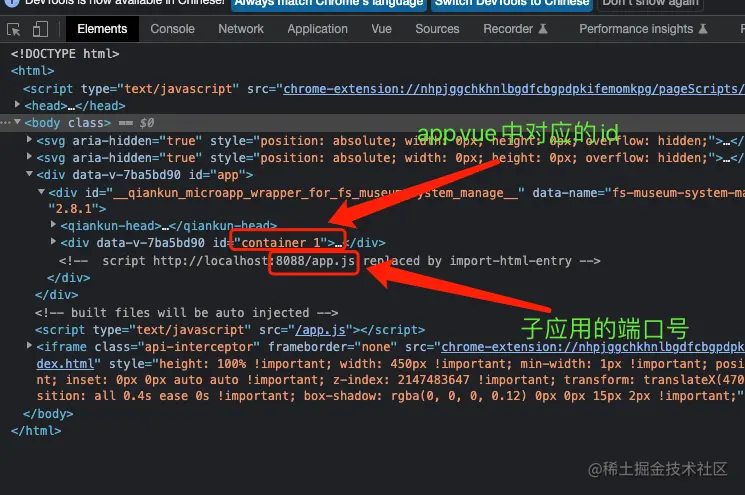The image size is (745, 495).
Task: Select the built files auto injected comment
Action: tap(187, 313)
